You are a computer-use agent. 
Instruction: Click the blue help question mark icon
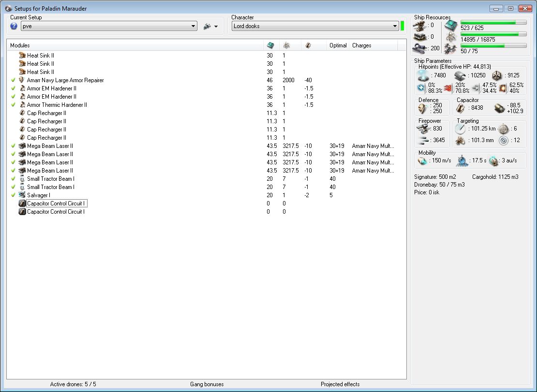14,26
